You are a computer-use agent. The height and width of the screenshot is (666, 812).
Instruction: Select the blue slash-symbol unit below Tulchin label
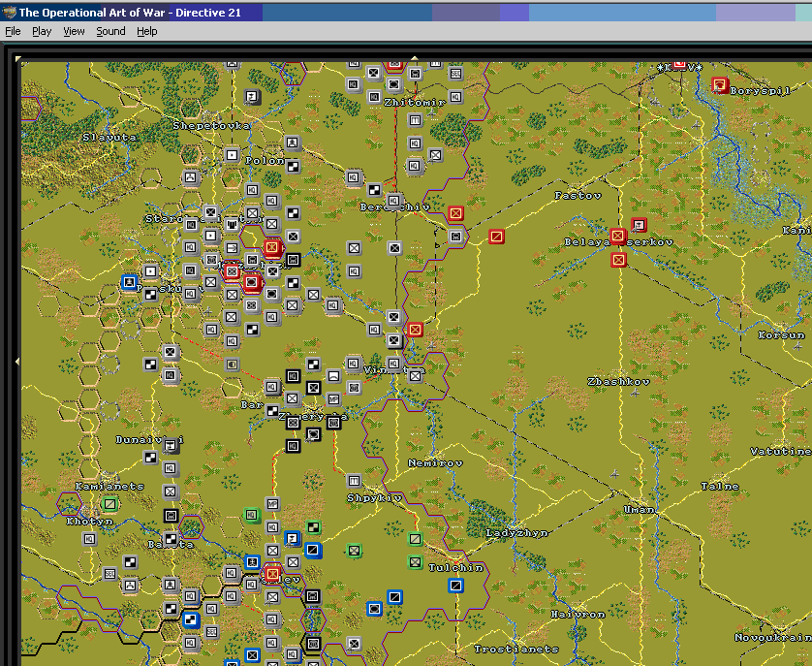(455, 586)
